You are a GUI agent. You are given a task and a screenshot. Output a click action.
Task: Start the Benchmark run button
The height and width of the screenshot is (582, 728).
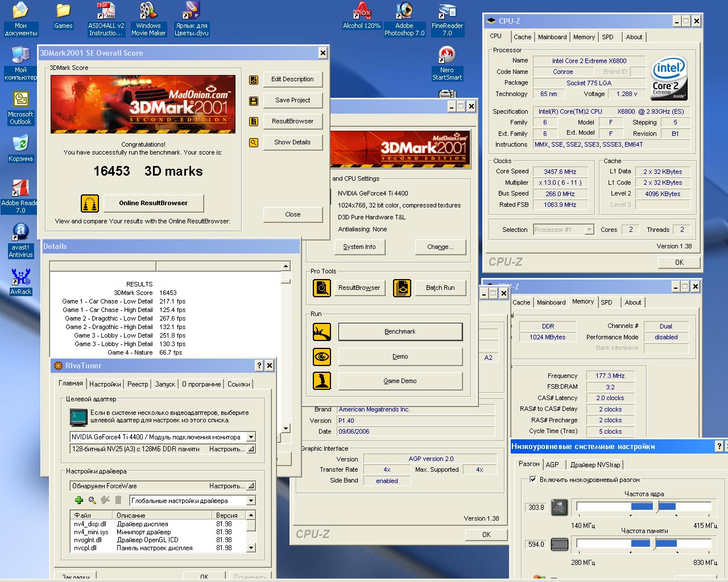click(x=400, y=332)
